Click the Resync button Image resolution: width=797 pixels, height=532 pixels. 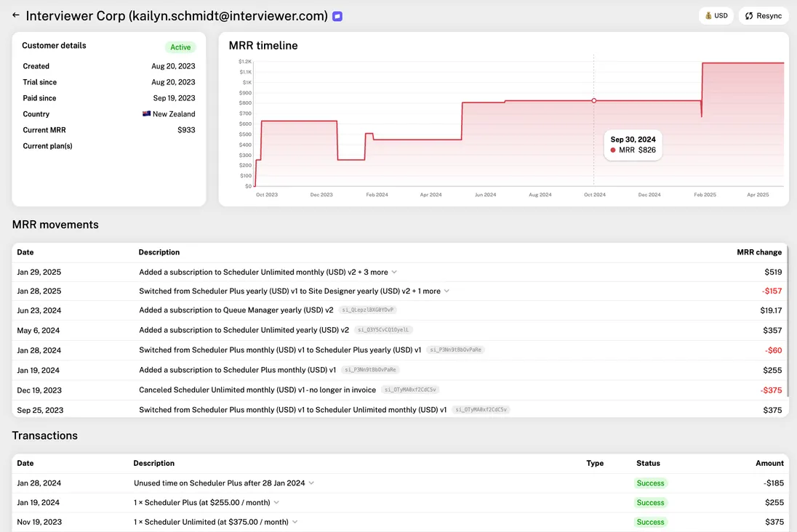pyautogui.click(x=763, y=16)
